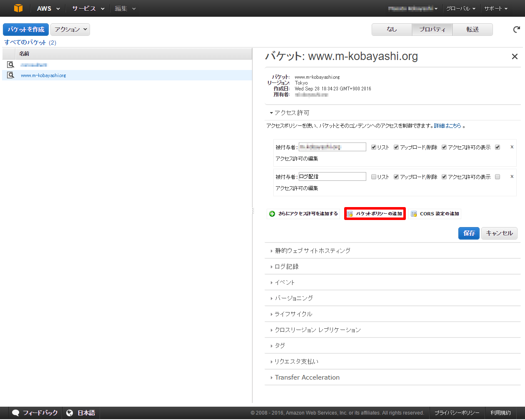Image resolution: width=525 pixels, height=420 pixels.
Task: Click the バケットを作成 button
Action: point(26,30)
